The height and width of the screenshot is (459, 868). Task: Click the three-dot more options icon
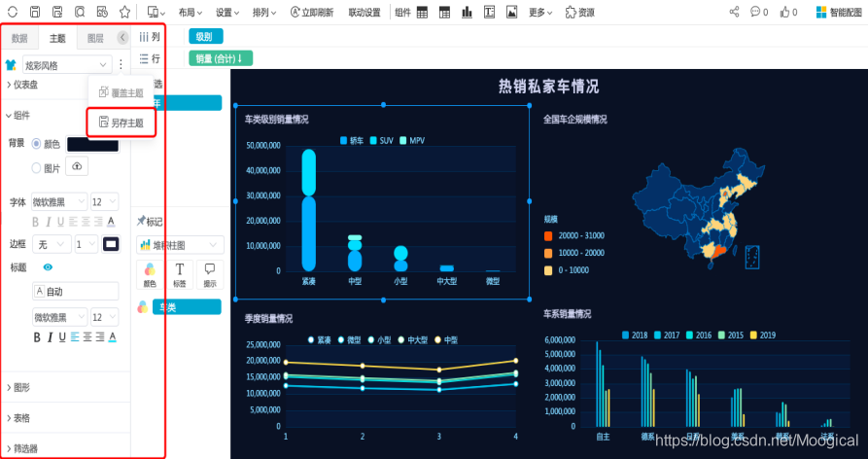[x=121, y=65]
